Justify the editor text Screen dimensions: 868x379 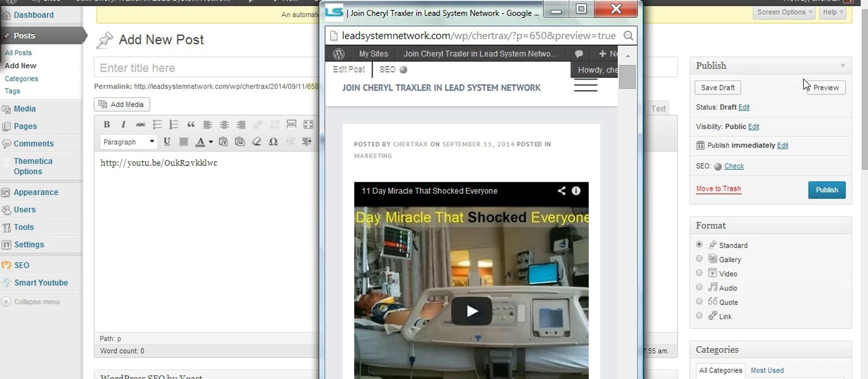click(183, 142)
